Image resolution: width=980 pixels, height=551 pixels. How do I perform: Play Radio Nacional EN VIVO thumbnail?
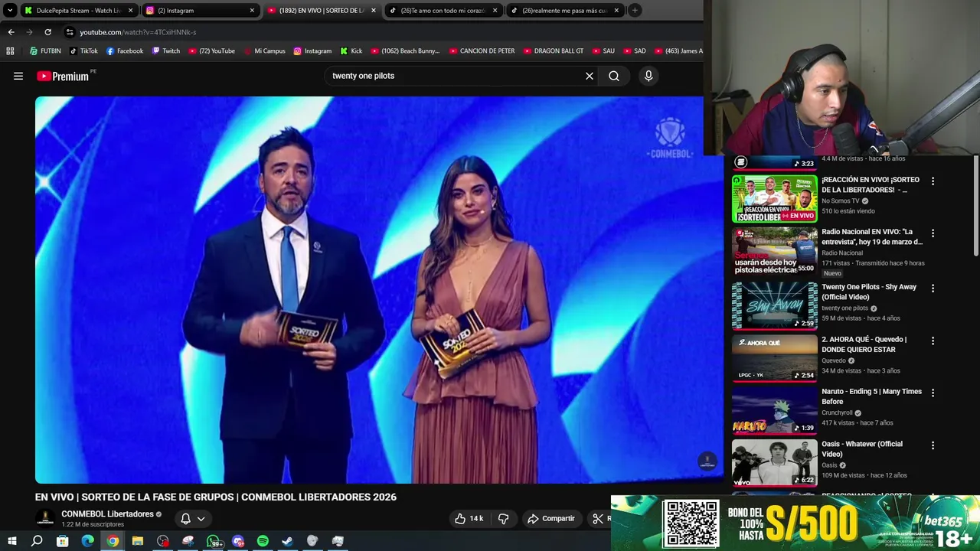(775, 251)
